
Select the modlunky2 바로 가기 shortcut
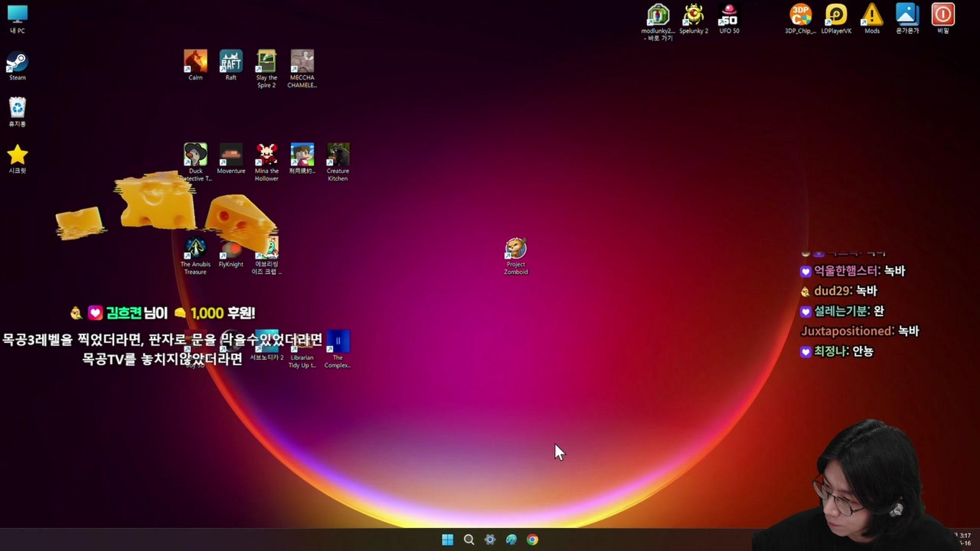point(658,22)
